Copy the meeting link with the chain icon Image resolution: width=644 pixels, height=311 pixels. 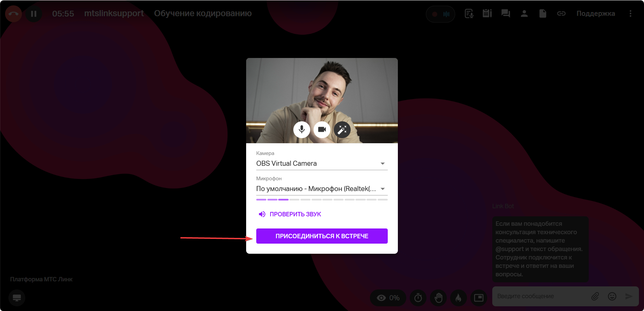(x=561, y=13)
